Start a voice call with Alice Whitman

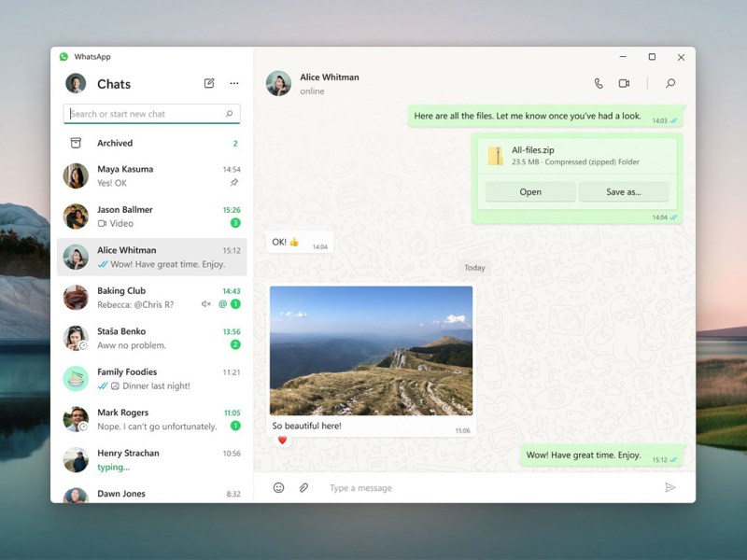pos(599,83)
